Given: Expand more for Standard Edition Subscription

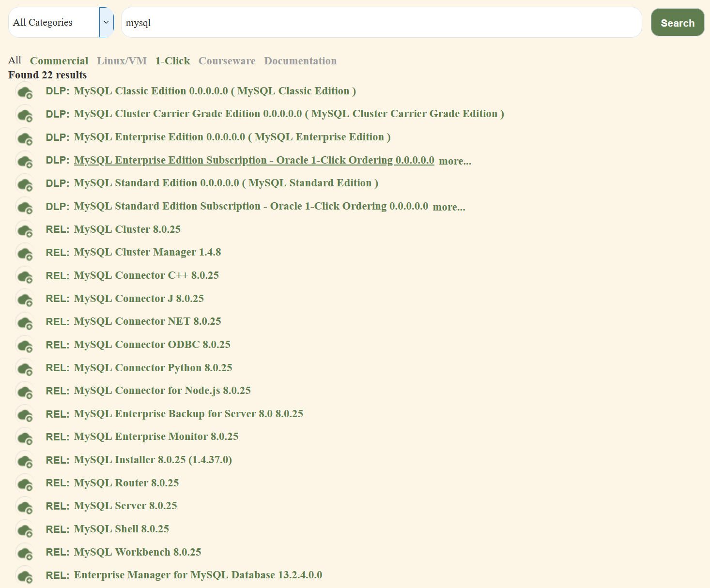Looking at the screenshot, I should coord(448,207).
